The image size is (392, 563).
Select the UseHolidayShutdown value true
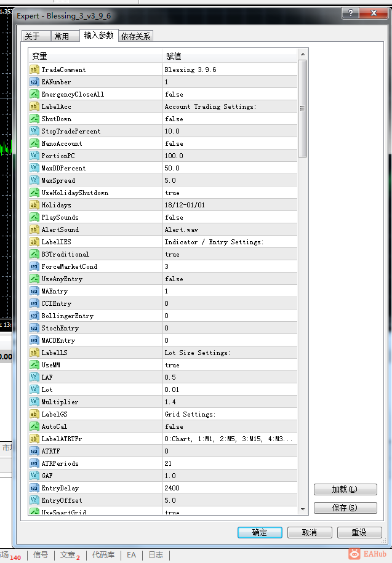tap(172, 193)
